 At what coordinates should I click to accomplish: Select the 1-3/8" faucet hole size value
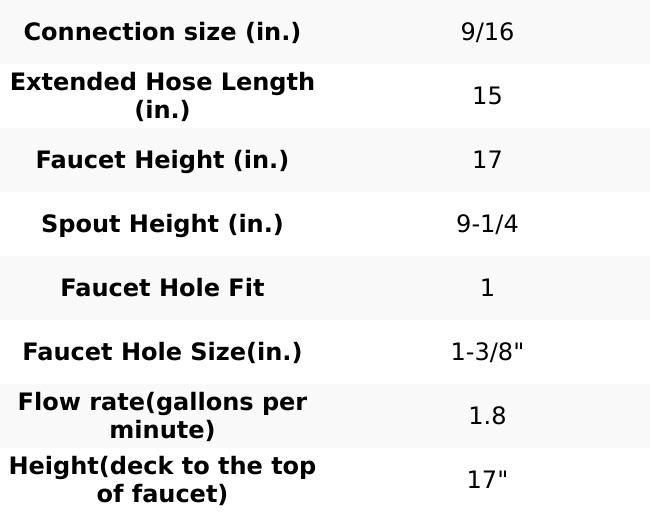(487, 352)
